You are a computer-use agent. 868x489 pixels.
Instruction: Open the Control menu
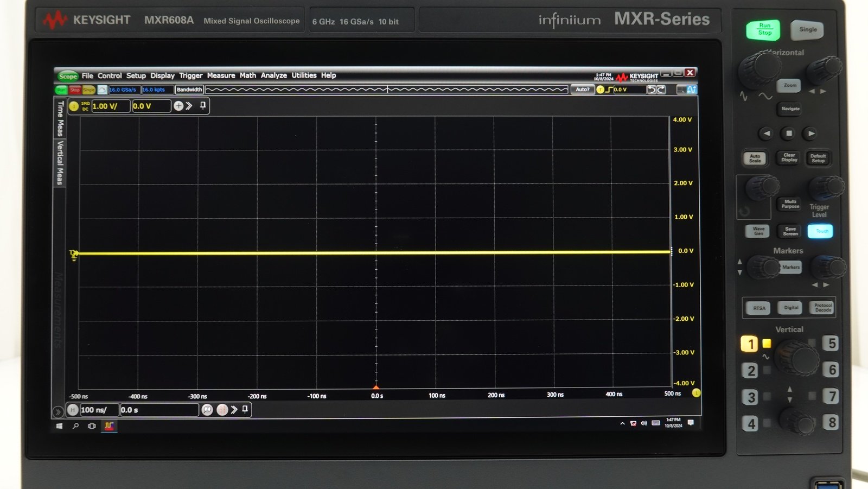110,76
